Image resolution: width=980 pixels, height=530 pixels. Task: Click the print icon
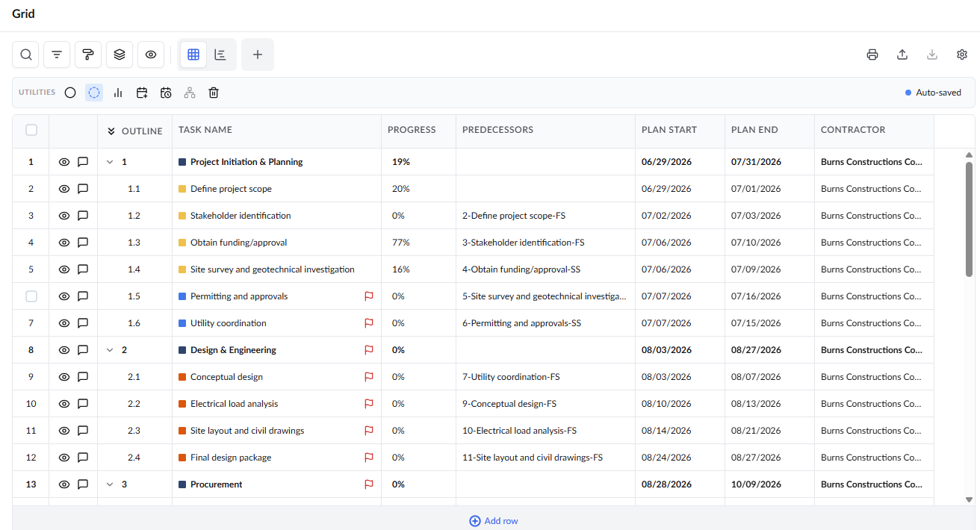(872, 54)
